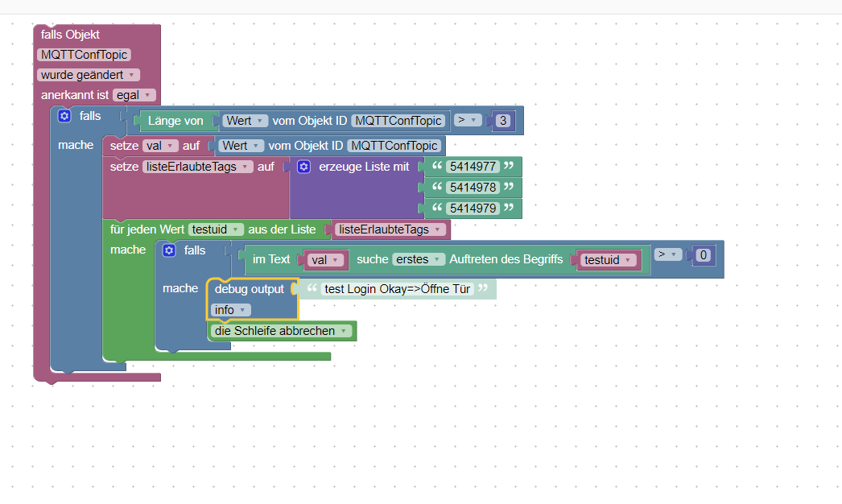Image resolution: width=842 pixels, height=504 pixels.
Task: Open listeErlaubteTags dropdown in loop header
Action: pos(391,229)
